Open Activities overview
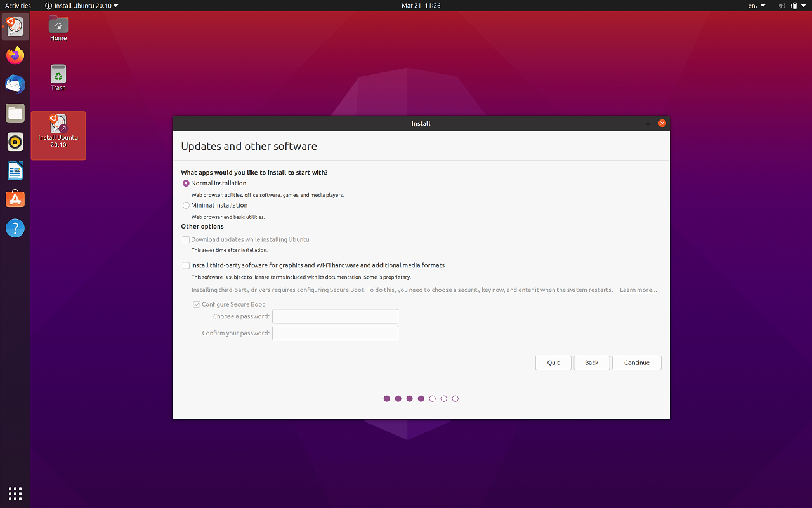 pyautogui.click(x=18, y=6)
